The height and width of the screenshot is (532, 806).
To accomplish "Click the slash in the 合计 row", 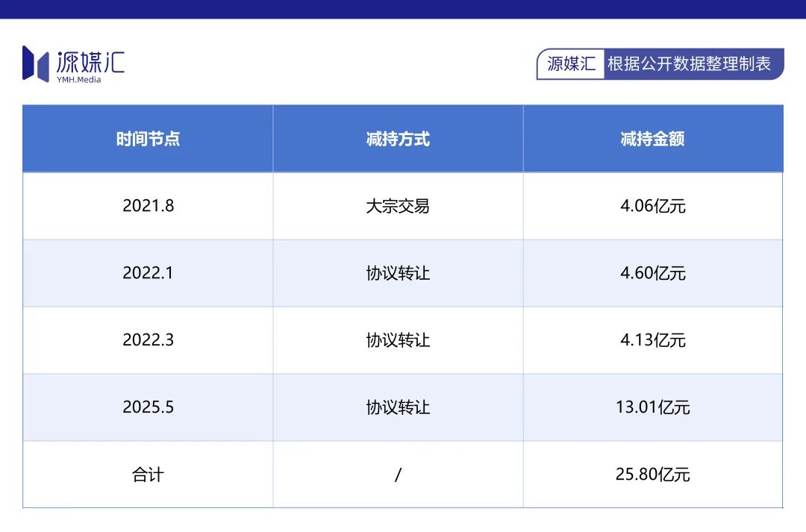I will [x=398, y=475].
